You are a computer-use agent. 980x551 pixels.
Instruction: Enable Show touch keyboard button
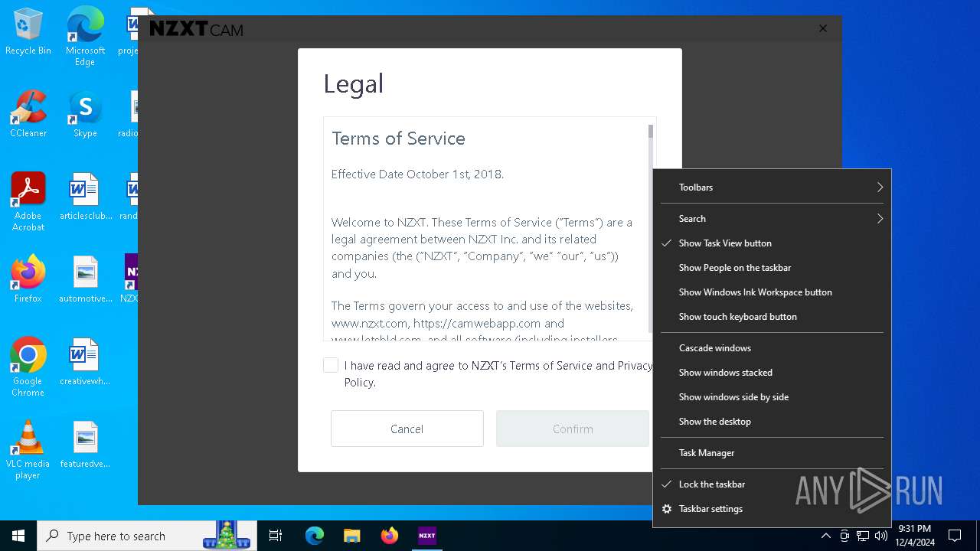(x=772, y=317)
